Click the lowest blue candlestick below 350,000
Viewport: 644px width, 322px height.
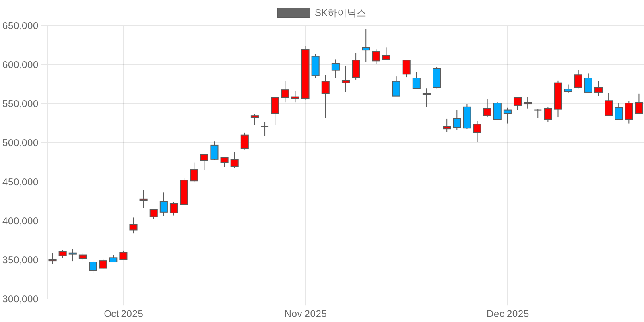93,266
